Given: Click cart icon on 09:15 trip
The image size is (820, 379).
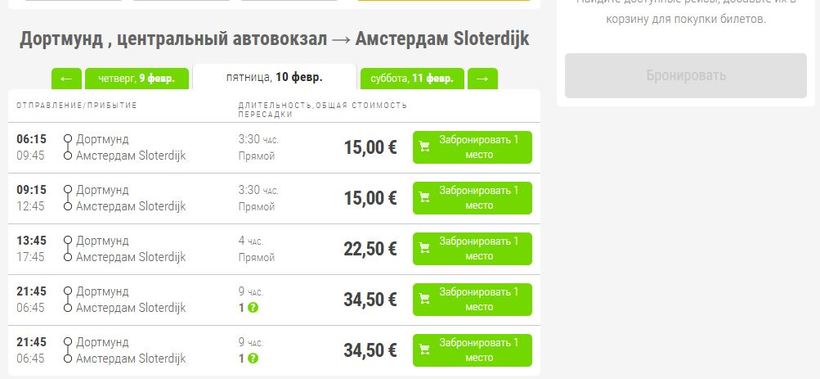Looking at the screenshot, I should pyautogui.click(x=425, y=198).
